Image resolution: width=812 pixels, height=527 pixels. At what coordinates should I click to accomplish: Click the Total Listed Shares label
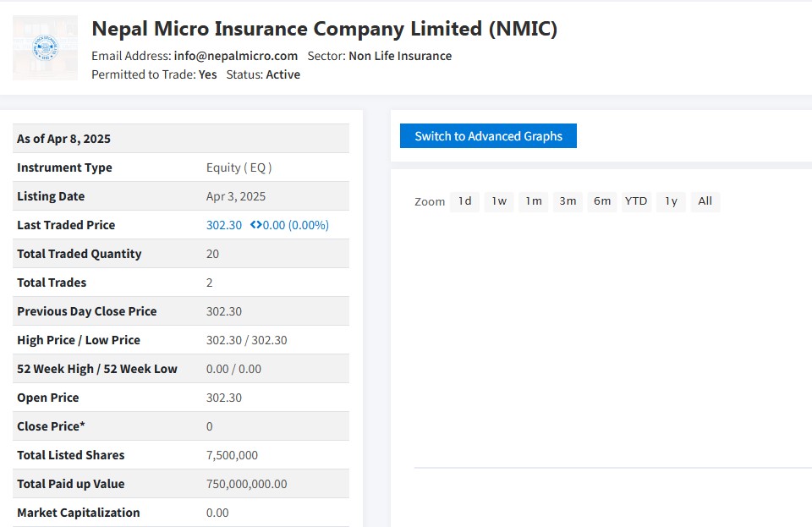pos(71,455)
